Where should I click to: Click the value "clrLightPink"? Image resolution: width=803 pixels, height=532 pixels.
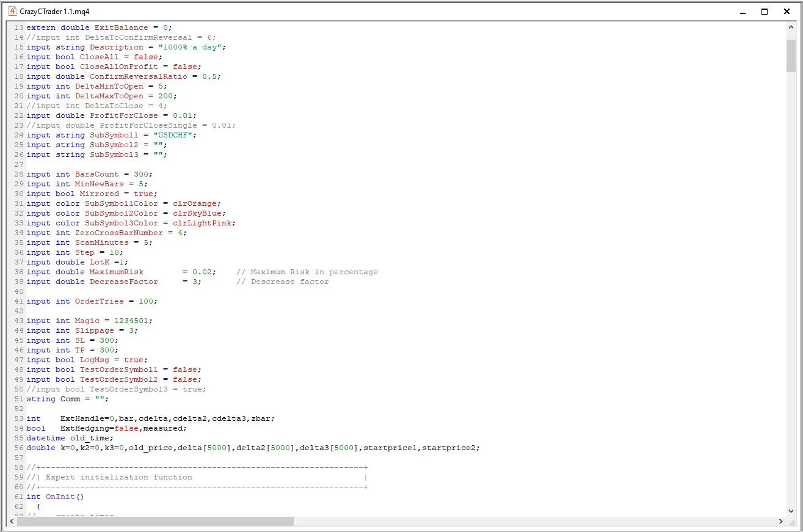coord(202,223)
